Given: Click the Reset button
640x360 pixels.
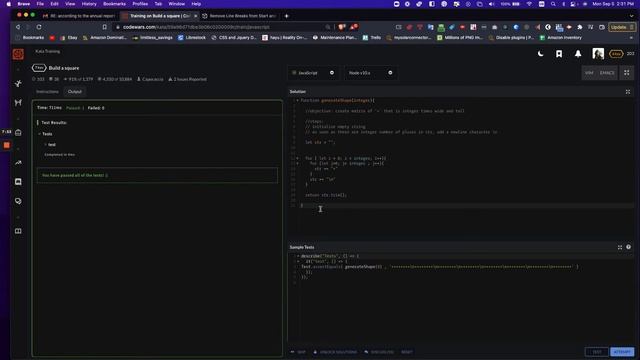Looking at the screenshot, I should coord(407,352).
